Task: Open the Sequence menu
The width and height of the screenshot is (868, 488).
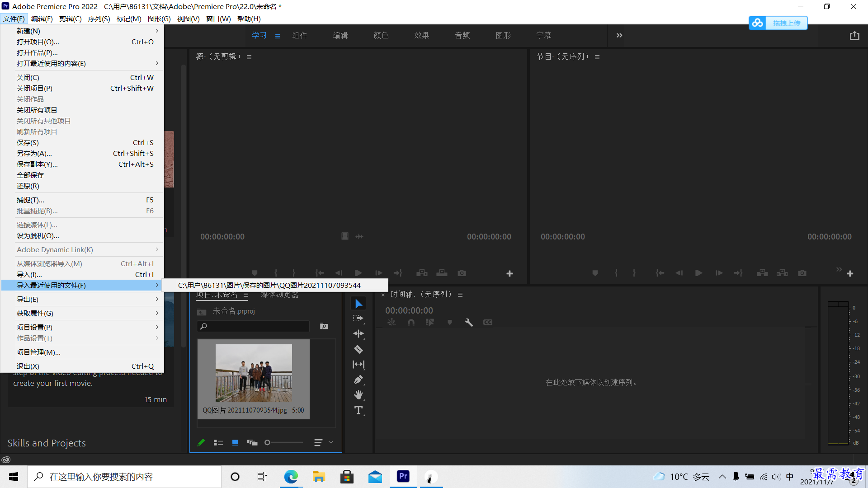Action: pyautogui.click(x=99, y=19)
